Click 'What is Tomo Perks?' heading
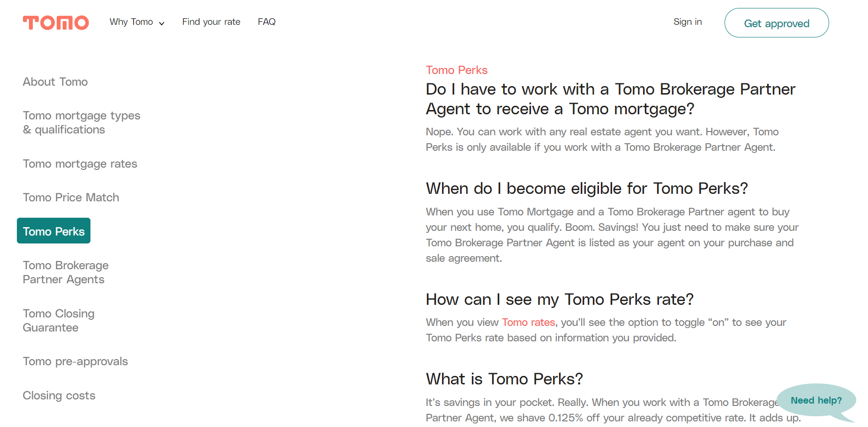Screen dimensions: 868x427 click(504, 379)
